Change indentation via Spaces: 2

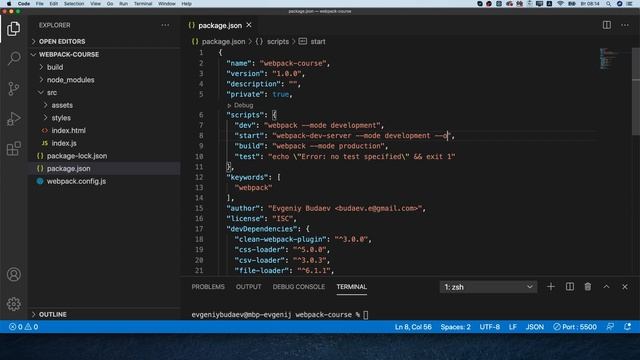[x=456, y=327]
